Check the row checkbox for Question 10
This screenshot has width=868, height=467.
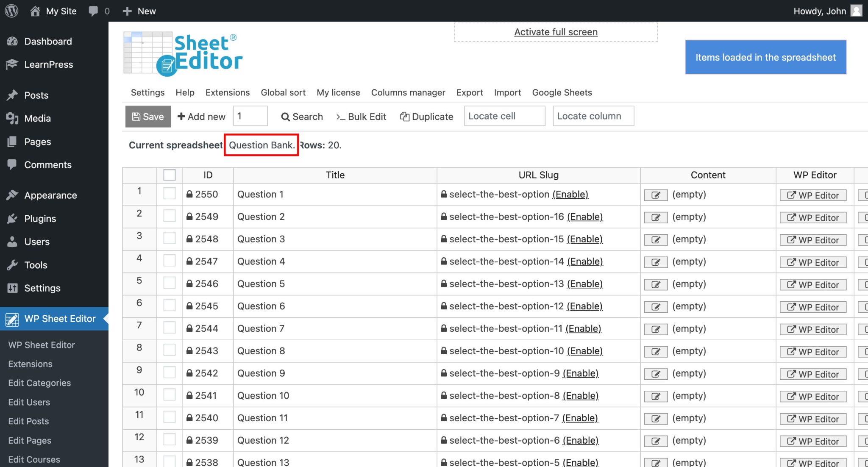[169, 394]
